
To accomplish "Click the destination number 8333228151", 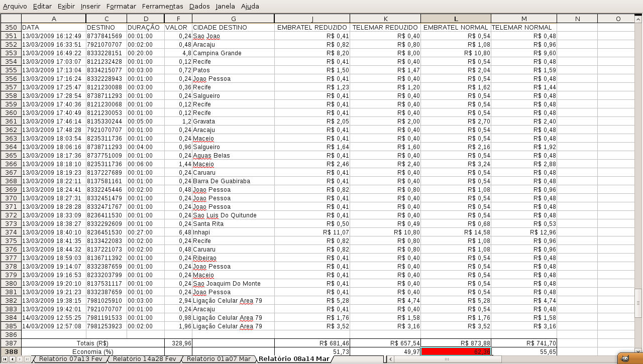I will (106, 53).
